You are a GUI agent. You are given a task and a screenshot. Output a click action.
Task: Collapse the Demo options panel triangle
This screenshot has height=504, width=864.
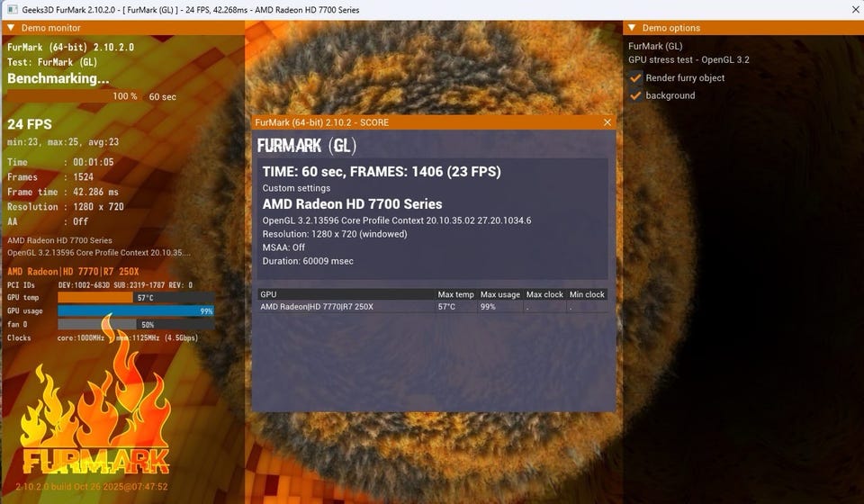click(x=632, y=28)
